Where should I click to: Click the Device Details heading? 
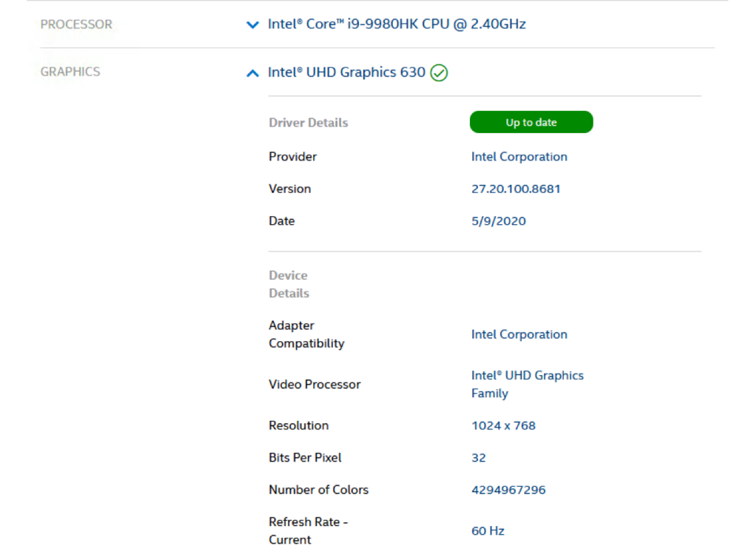click(x=289, y=284)
